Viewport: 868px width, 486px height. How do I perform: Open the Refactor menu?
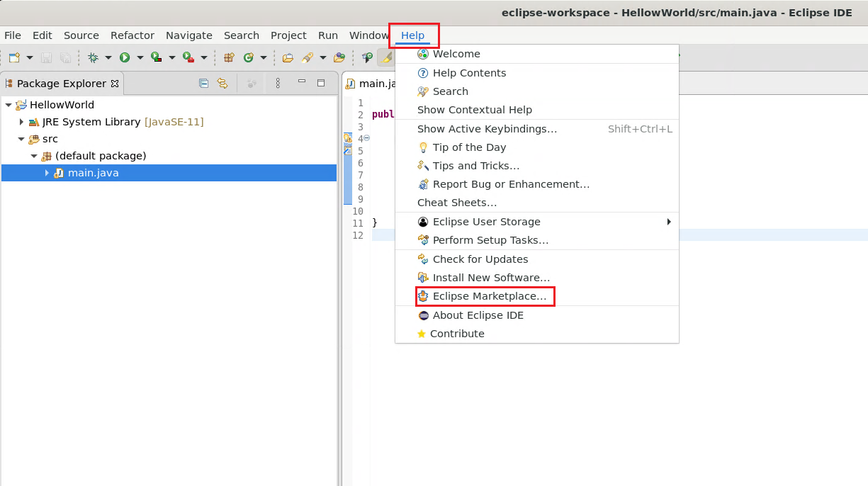[133, 35]
